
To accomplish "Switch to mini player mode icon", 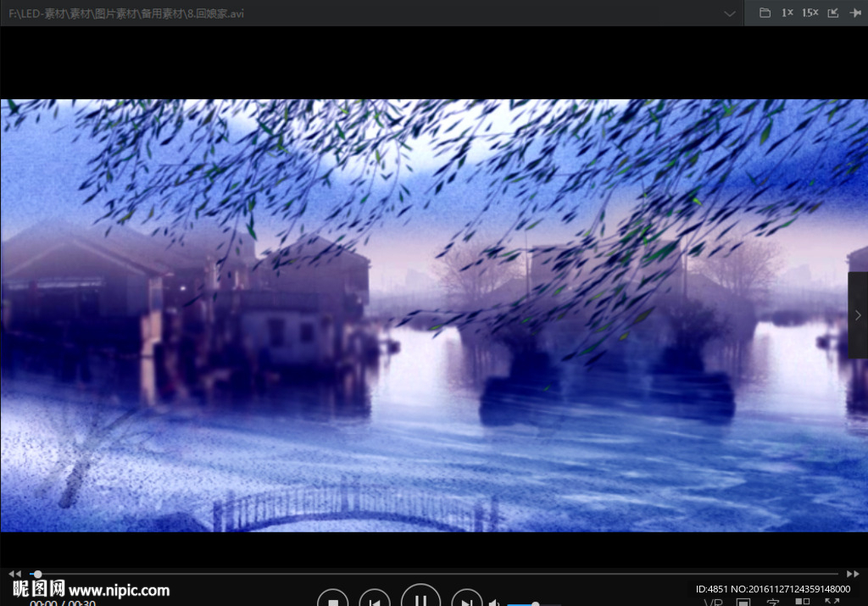I will click(833, 13).
